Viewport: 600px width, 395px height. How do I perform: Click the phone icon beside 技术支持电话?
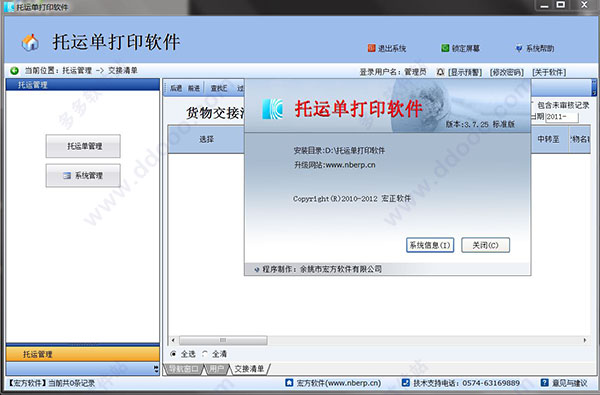click(406, 382)
